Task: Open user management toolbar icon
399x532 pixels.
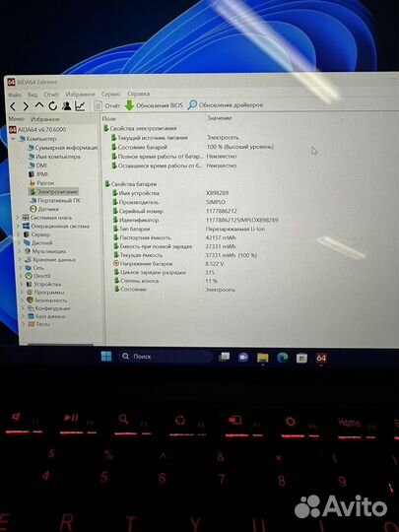Action: [x=67, y=105]
